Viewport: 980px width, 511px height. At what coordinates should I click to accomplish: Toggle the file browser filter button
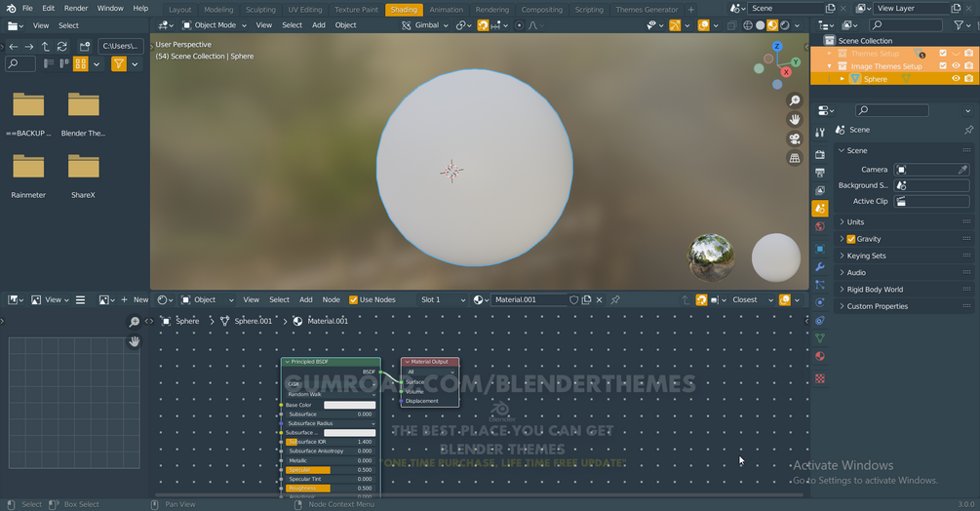tap(119, 63)
